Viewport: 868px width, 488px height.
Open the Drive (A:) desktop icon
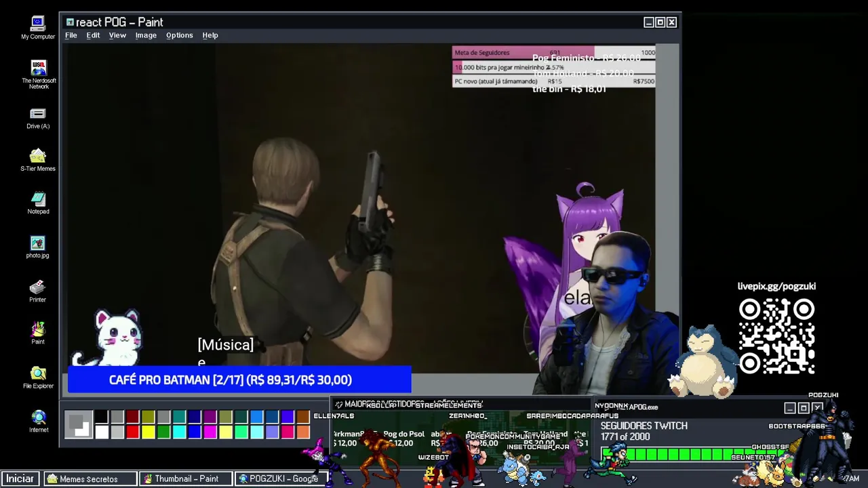coord(38,118)
